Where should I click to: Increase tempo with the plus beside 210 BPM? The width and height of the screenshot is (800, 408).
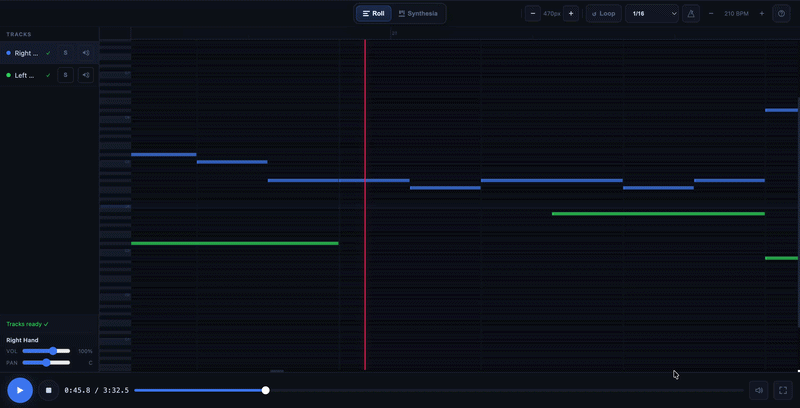click(762, 14)
